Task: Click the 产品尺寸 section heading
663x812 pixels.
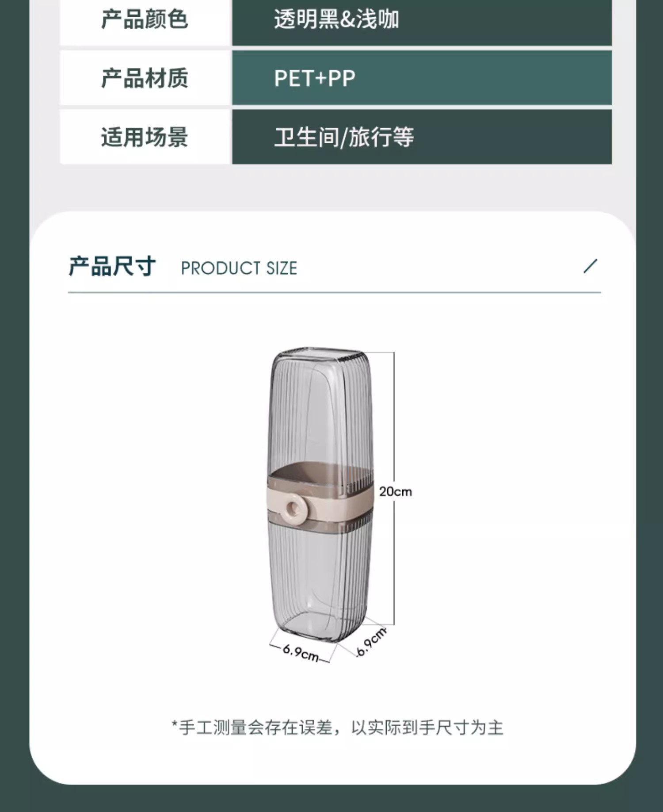Action: [x=112, y=267]
